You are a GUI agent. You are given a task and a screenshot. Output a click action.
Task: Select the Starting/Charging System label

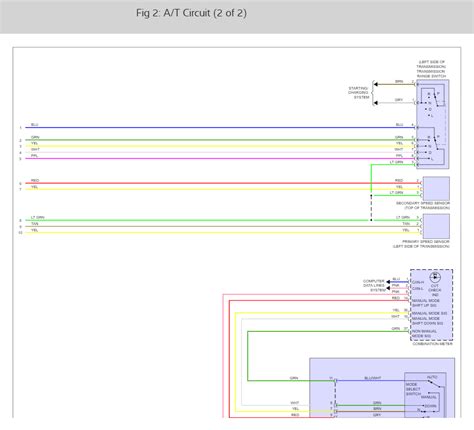(358, 93)
